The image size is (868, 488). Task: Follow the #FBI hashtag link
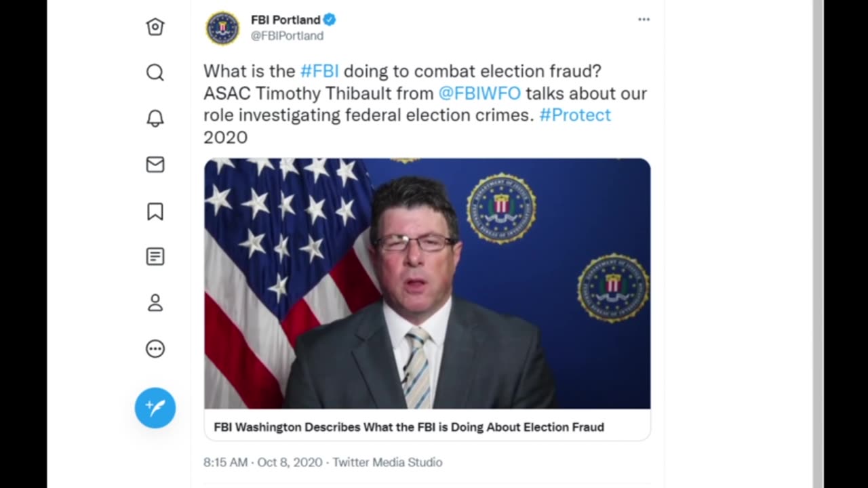click(319, 71)
